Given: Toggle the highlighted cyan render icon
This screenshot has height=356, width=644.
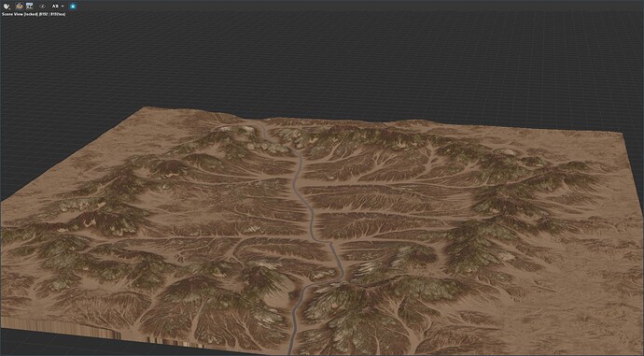Looking at the screenshot, I should click(73, 7).
